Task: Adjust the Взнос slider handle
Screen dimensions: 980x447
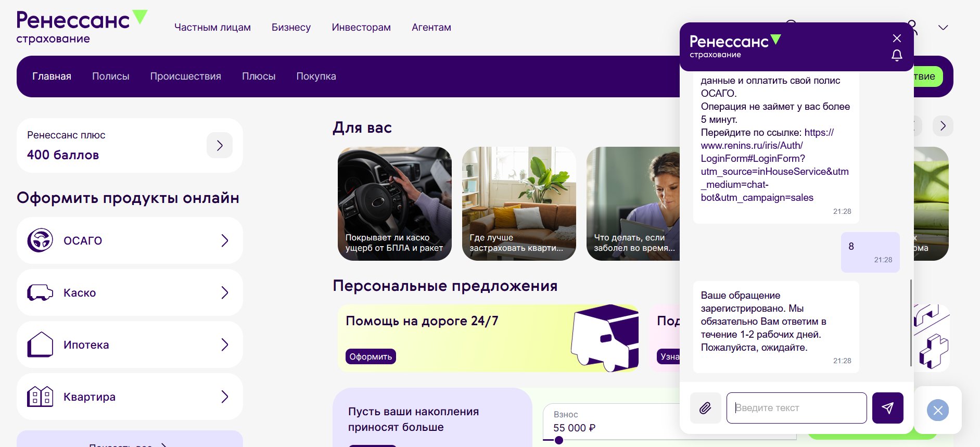Action: pyautogui.click(x=559, y=440)
